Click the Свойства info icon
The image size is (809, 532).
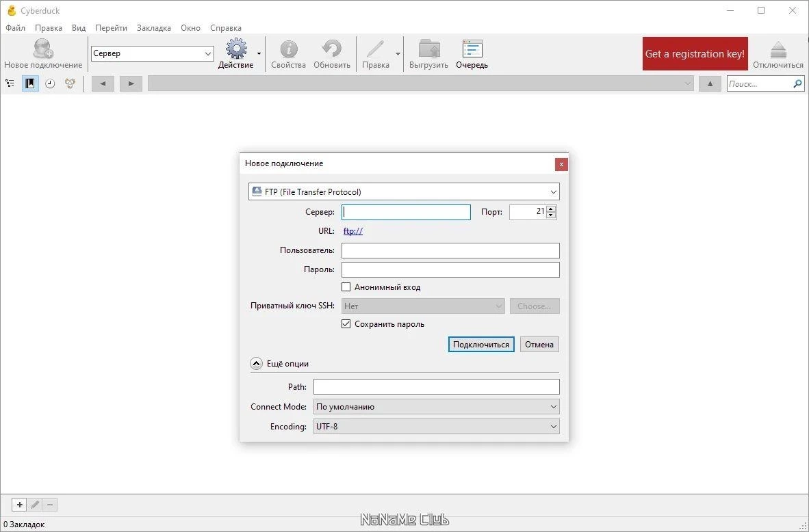(288, 49)
